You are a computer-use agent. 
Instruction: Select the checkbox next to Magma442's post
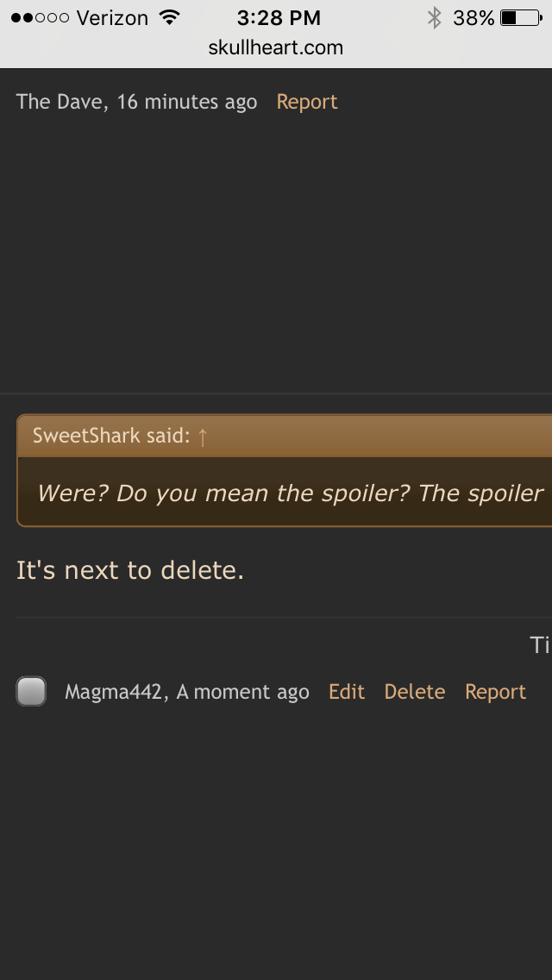(31, 692)
